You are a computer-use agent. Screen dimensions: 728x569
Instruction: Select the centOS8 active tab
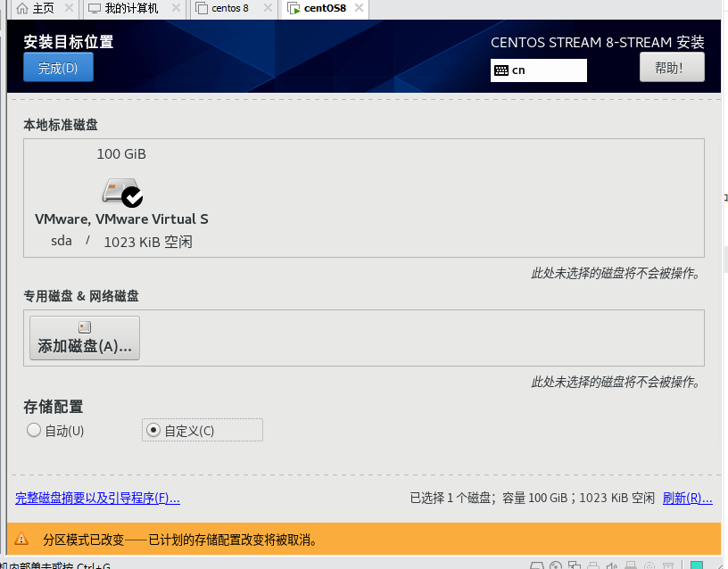pyautogui.click(x=325, y=8)
